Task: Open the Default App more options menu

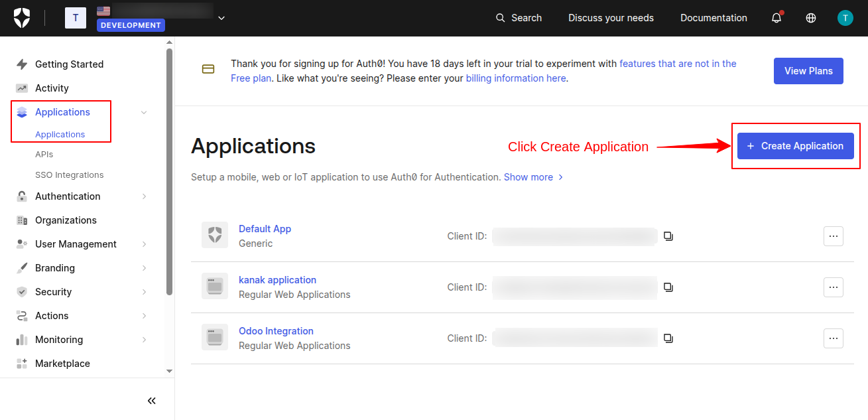Action: point(834,236)
